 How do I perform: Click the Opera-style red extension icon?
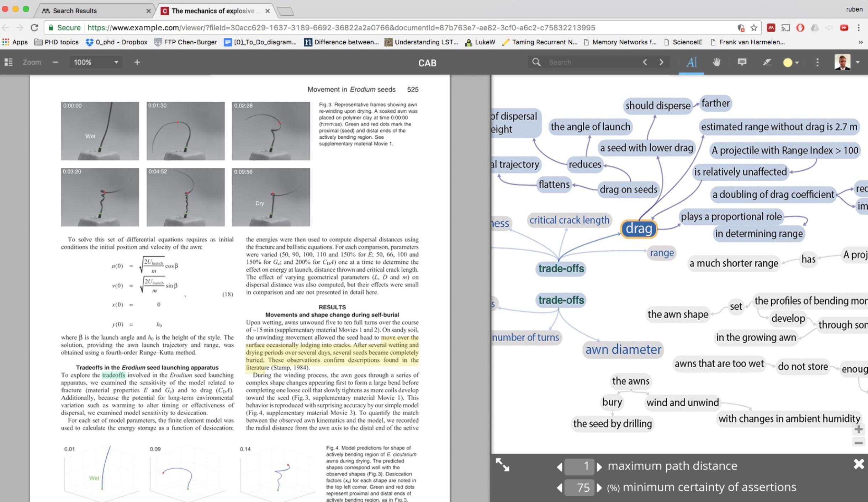click(800, 27)
